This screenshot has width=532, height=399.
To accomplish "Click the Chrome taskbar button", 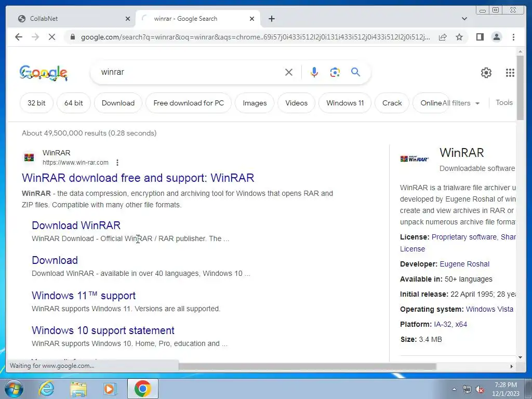I will click(x=142, y=389).
